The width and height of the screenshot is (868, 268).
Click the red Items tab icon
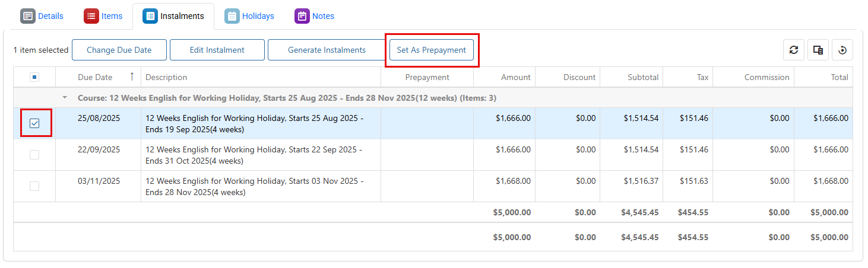[x=91, y=16]
